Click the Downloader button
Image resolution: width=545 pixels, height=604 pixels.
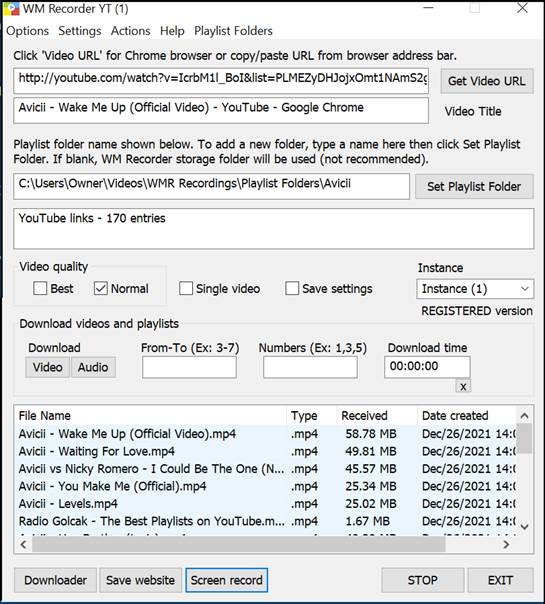point(55,580)
